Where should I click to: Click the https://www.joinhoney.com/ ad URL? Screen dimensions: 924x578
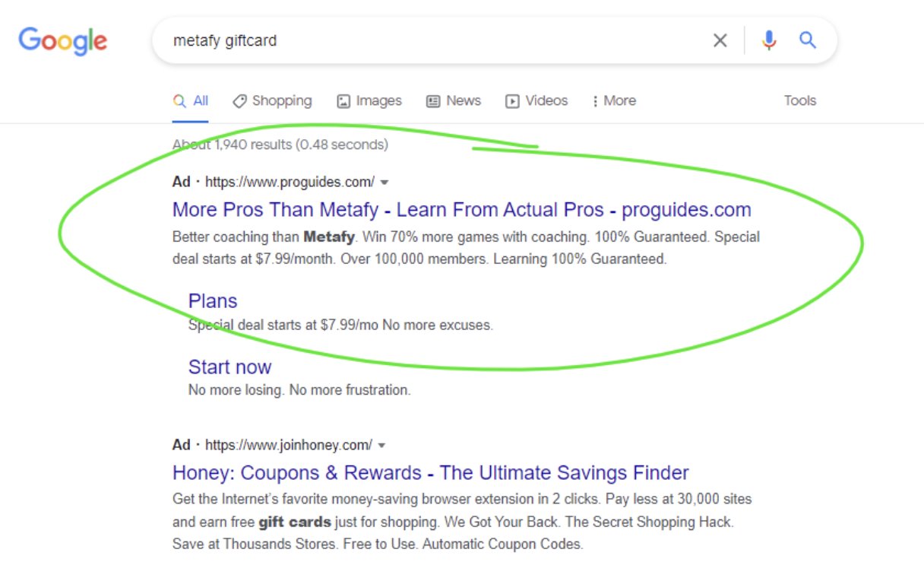(x=289, y=445)
